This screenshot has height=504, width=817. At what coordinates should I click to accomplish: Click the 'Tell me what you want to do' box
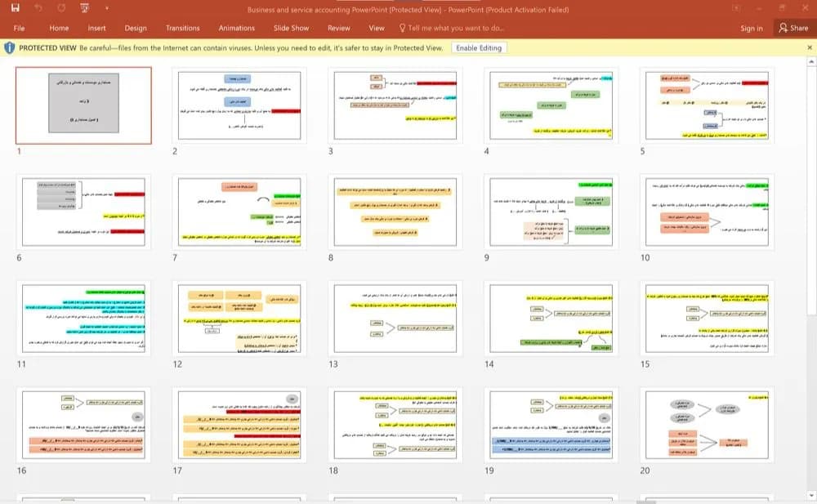[x=451, y=28]
